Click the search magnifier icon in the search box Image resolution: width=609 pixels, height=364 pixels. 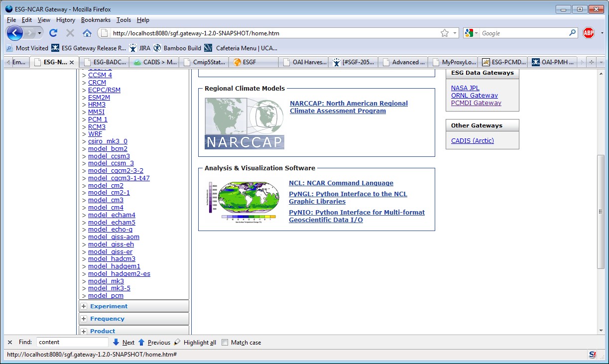(x=572, y=33)
